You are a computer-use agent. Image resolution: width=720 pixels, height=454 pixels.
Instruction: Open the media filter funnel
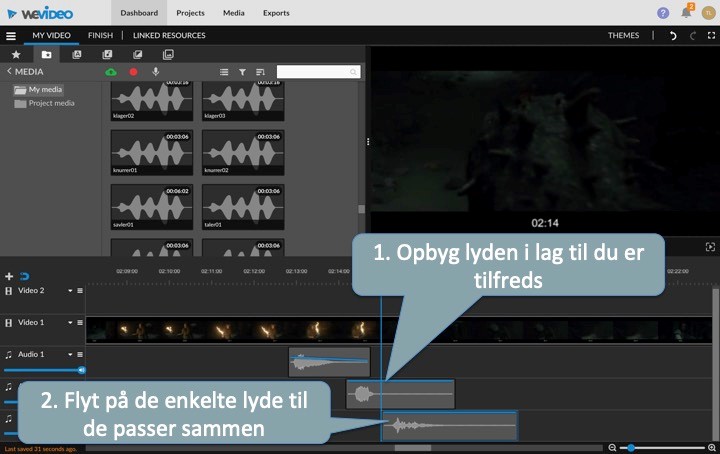point(242,72)
